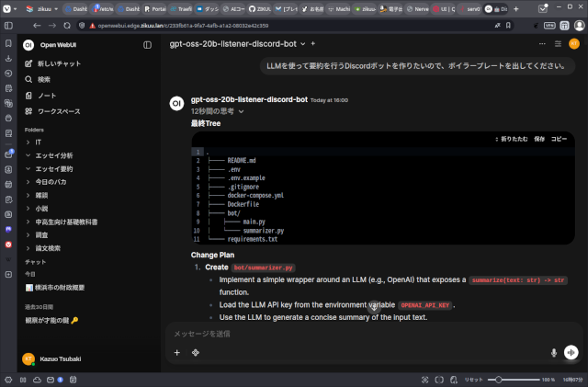Expand the 12秒間の思考 thinking section

[217, 111]
